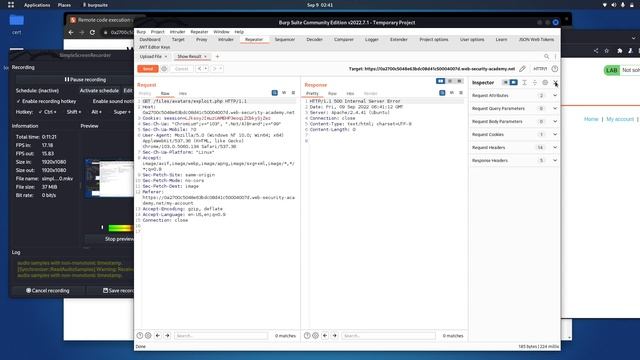Go back in Repeater history with left arrow

[x=199, y=69]
